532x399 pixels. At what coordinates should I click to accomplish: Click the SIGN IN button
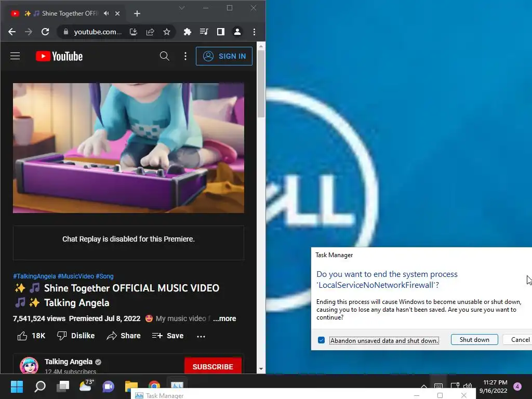[x=224, y=56]
